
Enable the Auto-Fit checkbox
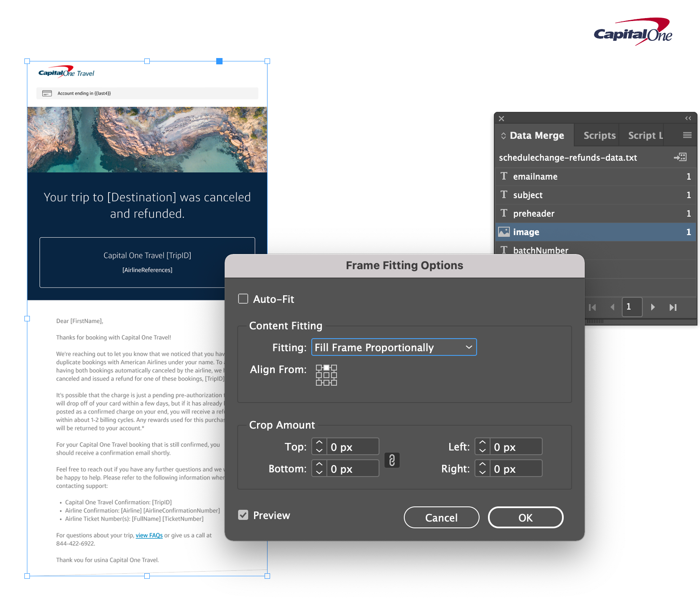[243, 299]
